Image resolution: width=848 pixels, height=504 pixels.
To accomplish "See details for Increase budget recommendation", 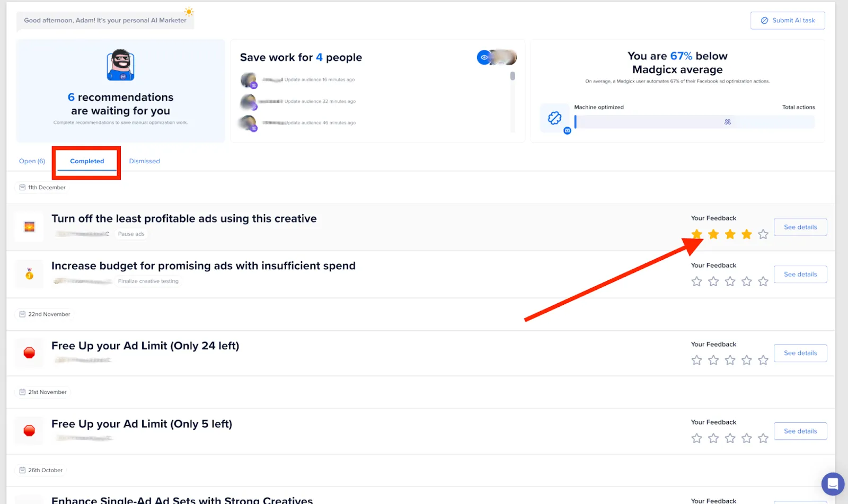I will pos(800,275).
